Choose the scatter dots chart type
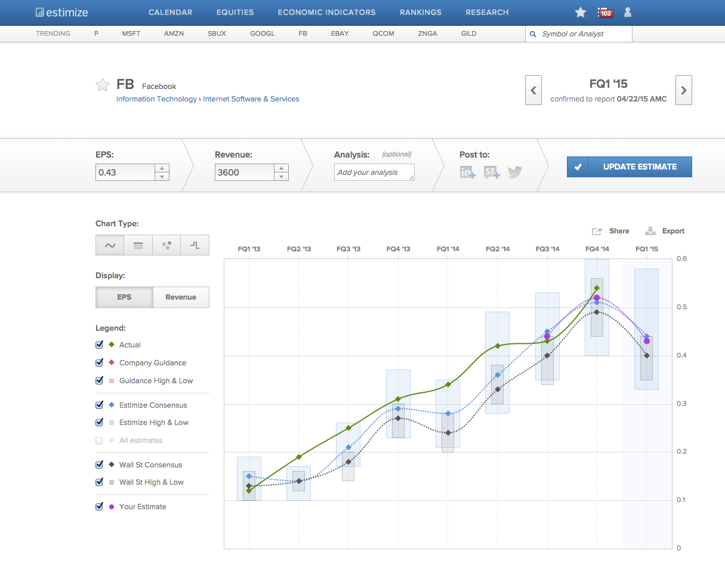 pos(166,245)
